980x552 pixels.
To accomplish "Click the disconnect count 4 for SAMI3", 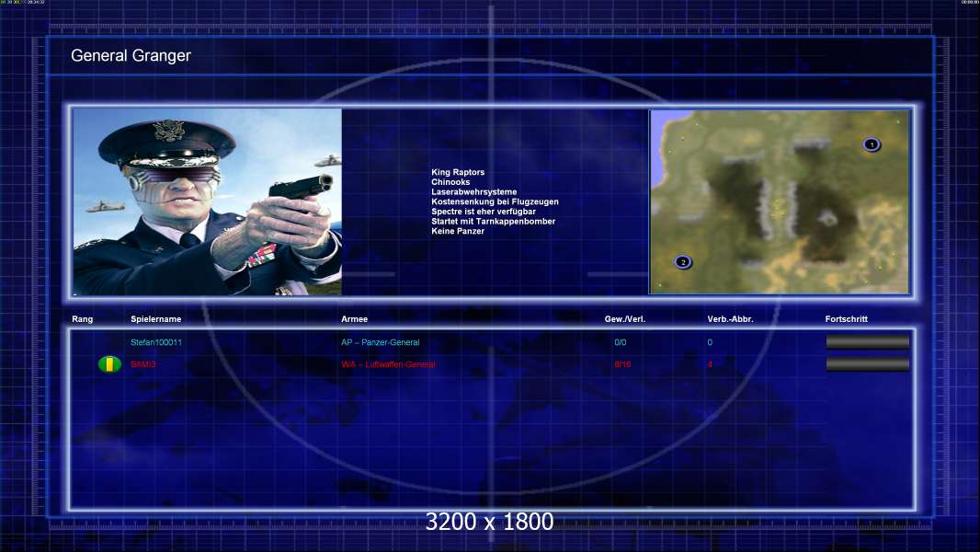I will (710, 364).
